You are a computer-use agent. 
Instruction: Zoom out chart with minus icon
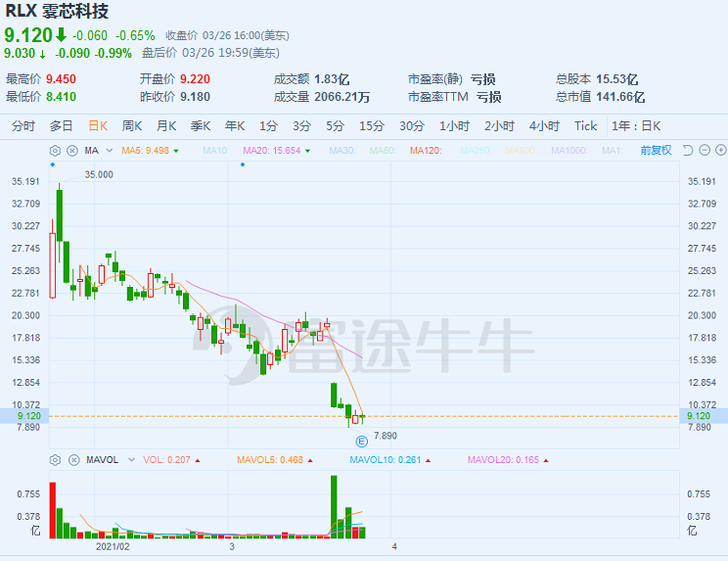pos(705,150)
